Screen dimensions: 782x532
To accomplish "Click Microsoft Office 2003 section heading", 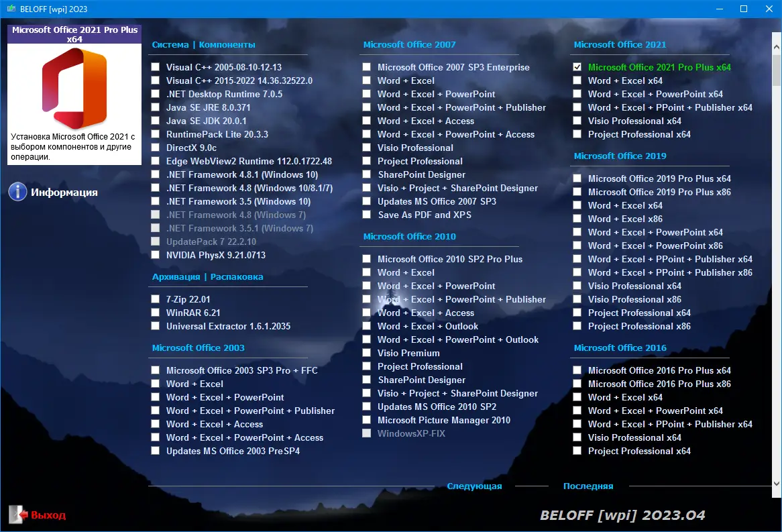I will 199,348.
